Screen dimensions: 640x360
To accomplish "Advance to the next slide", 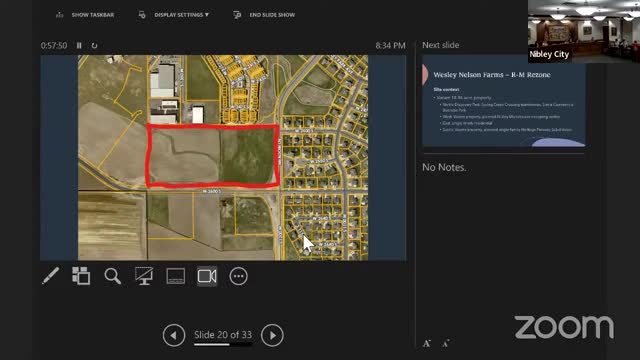I will 272,335.
